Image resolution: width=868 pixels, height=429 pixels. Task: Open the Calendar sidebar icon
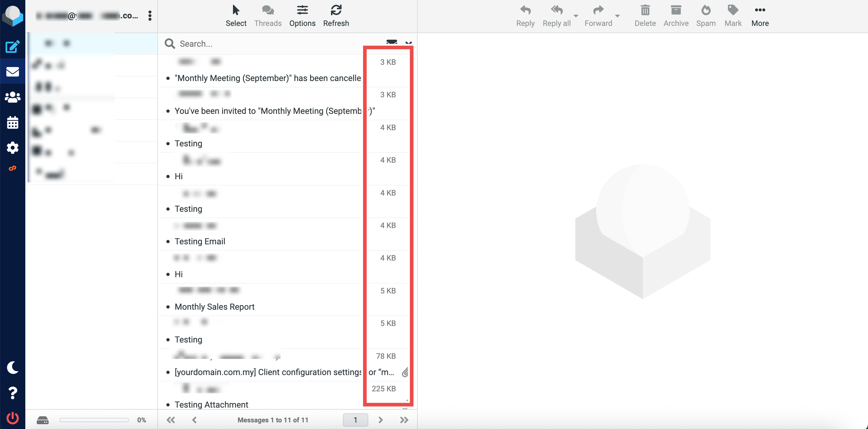coord(12,122)
